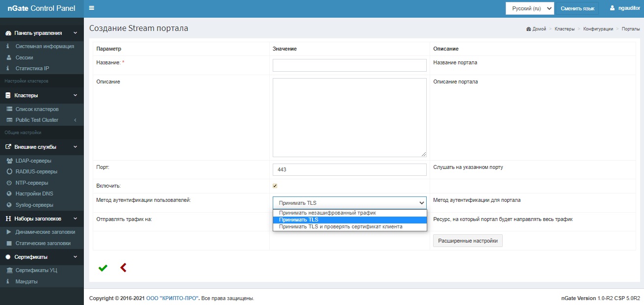
Task: Open Сессии menu item
Action: pyautogui.click(x=42, y=57)
